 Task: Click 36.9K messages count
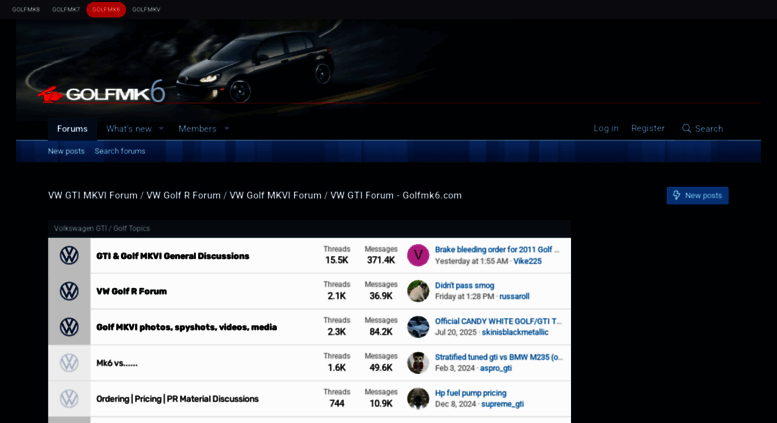pyautogui.click(x=381, y=296)
